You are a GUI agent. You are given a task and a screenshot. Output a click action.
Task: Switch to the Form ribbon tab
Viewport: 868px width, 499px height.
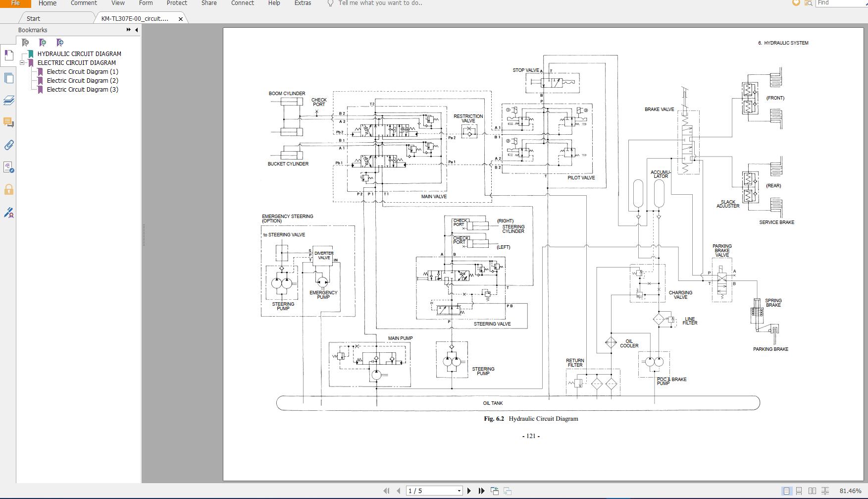(146, 3)
